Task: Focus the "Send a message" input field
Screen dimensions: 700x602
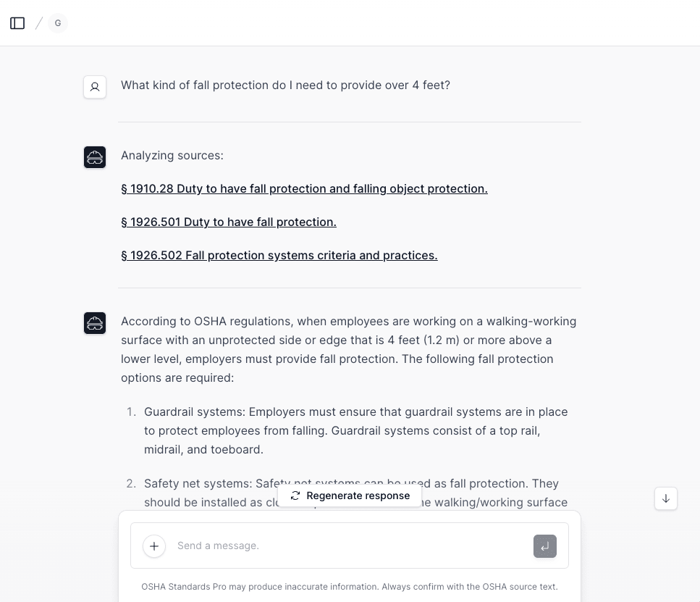Action: point(347,545)
